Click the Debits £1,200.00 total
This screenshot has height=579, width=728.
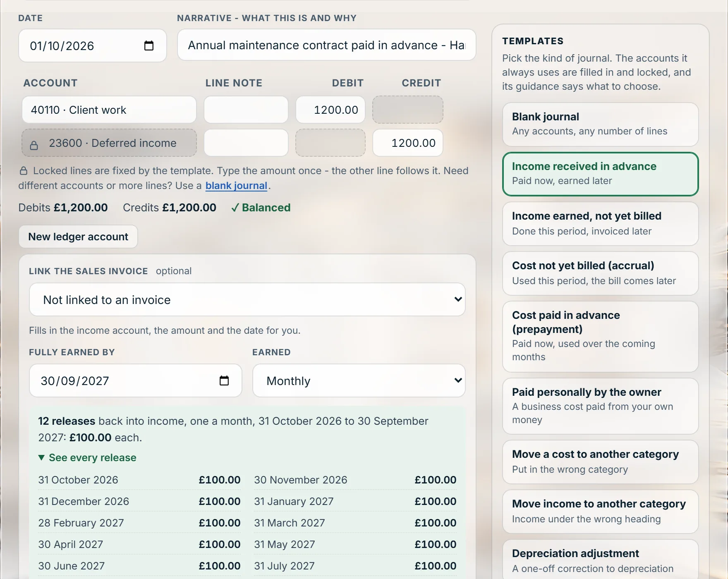(63, 208)
